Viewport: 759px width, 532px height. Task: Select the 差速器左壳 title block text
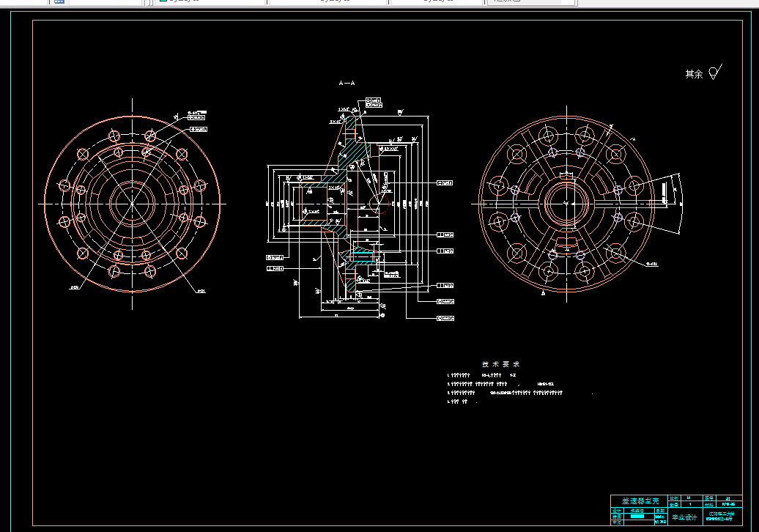coord(640,501)
